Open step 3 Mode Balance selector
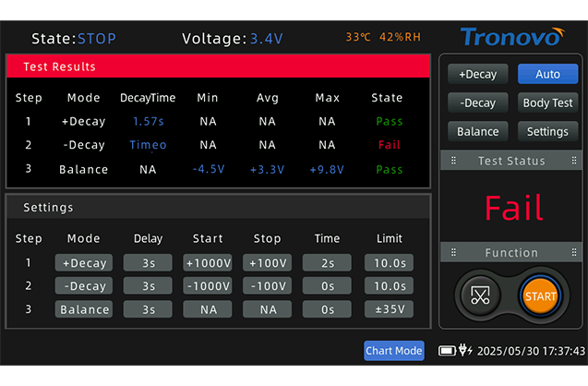The width and height of the screenshot is (588, 386). pyautogui.click(x=83, y=309)
